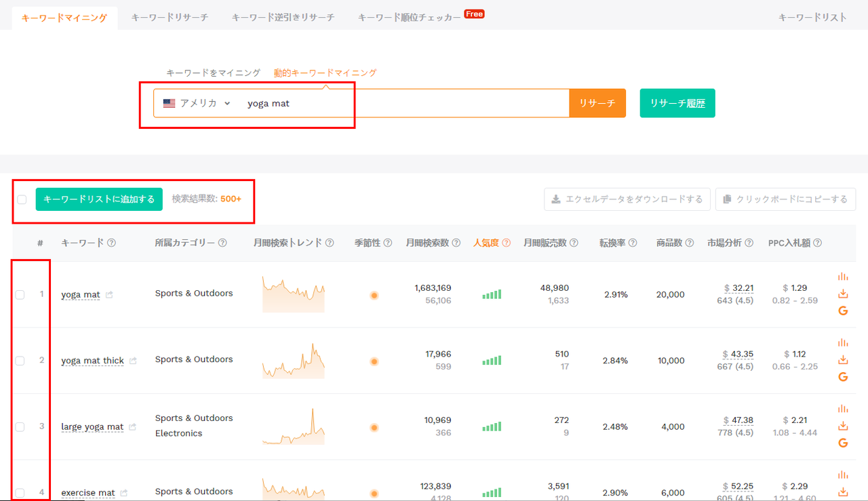
Task: Open the exercise mat keyword link
Action: 88,493
